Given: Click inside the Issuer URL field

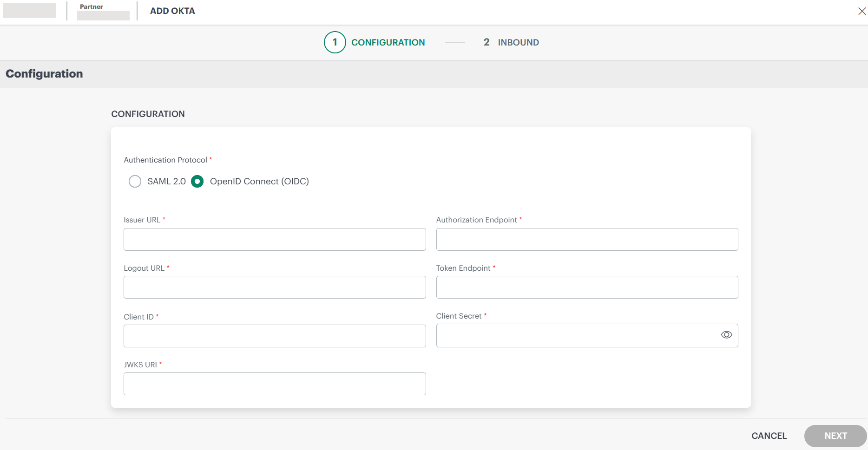Looking at the screenshot, I should tap(274, 239).
